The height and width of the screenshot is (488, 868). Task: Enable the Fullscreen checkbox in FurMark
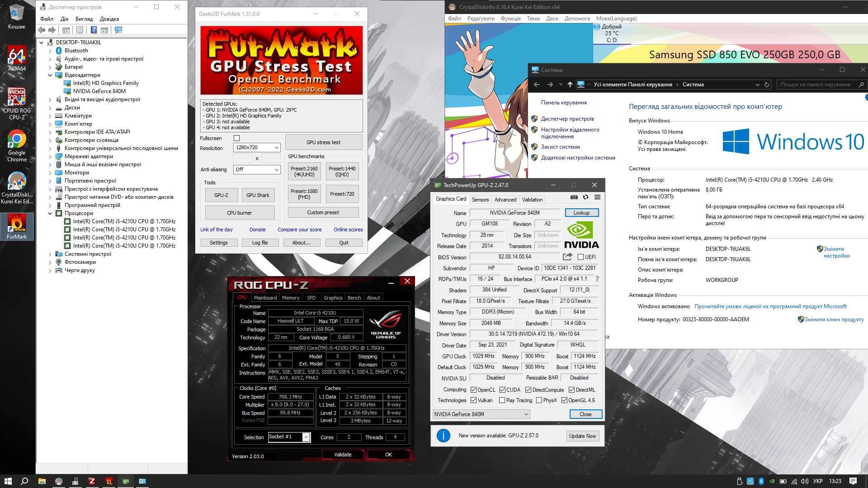pos(236,138)
